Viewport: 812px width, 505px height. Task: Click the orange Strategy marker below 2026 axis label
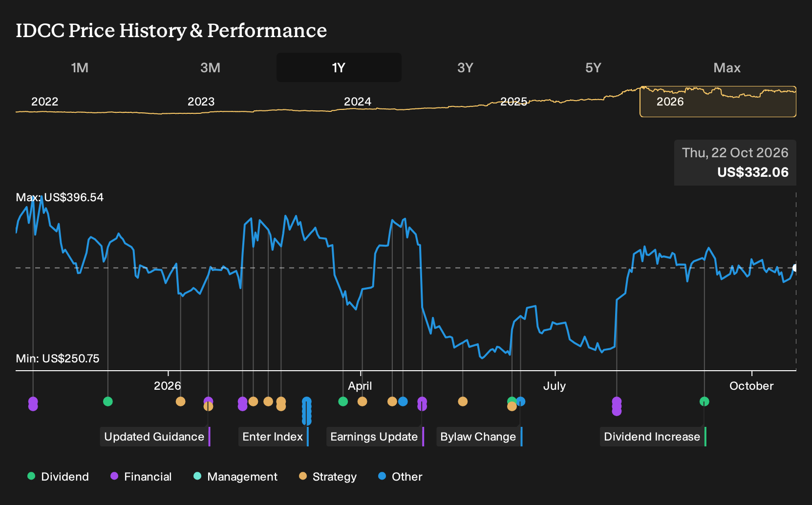[180, 401]
